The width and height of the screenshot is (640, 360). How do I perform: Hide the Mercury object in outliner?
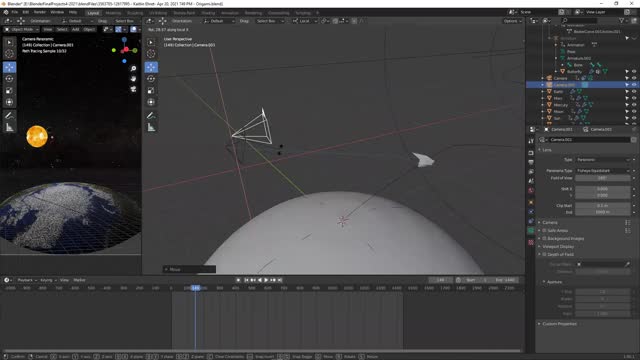[x=634, y=104]
